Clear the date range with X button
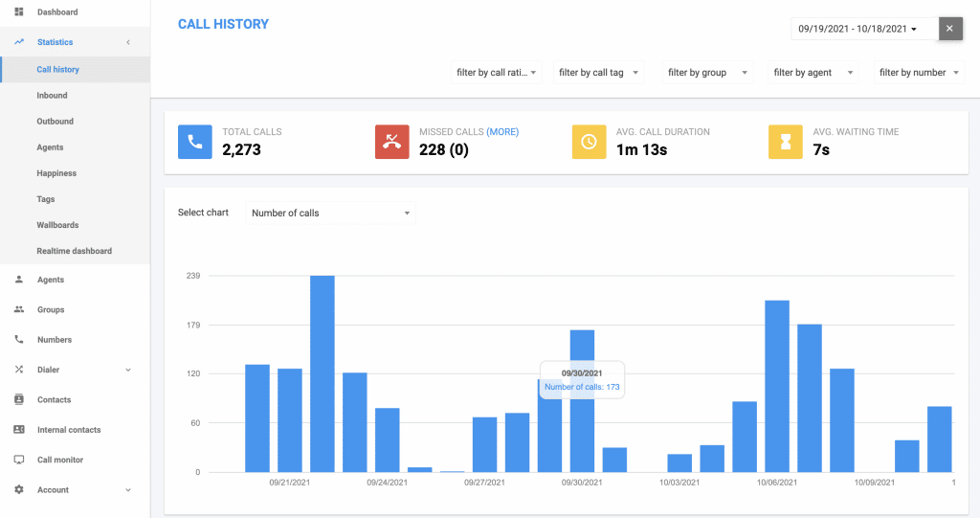 pyautogui.click(x=949, y=30)
